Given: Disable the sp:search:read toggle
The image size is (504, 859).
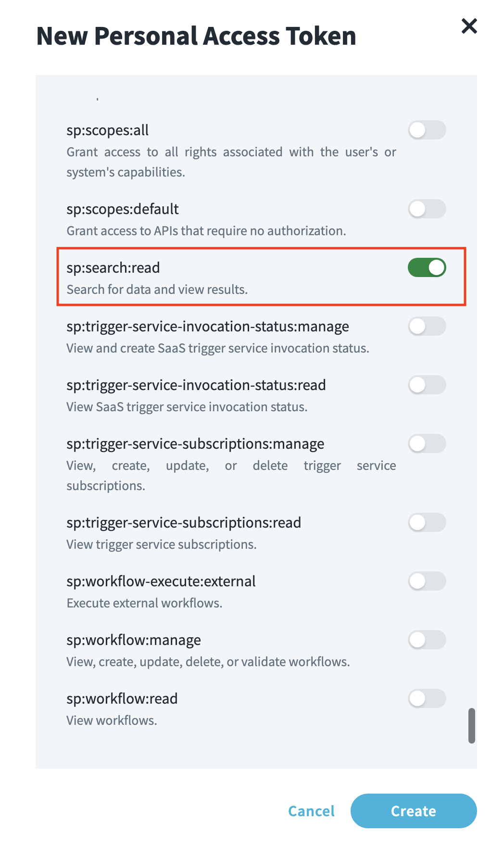Looking at the screenshot, I should click(427, 268).
